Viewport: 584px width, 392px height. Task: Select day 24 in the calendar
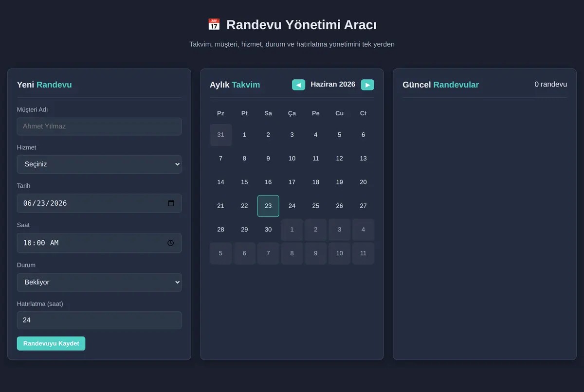click(292, 206)
